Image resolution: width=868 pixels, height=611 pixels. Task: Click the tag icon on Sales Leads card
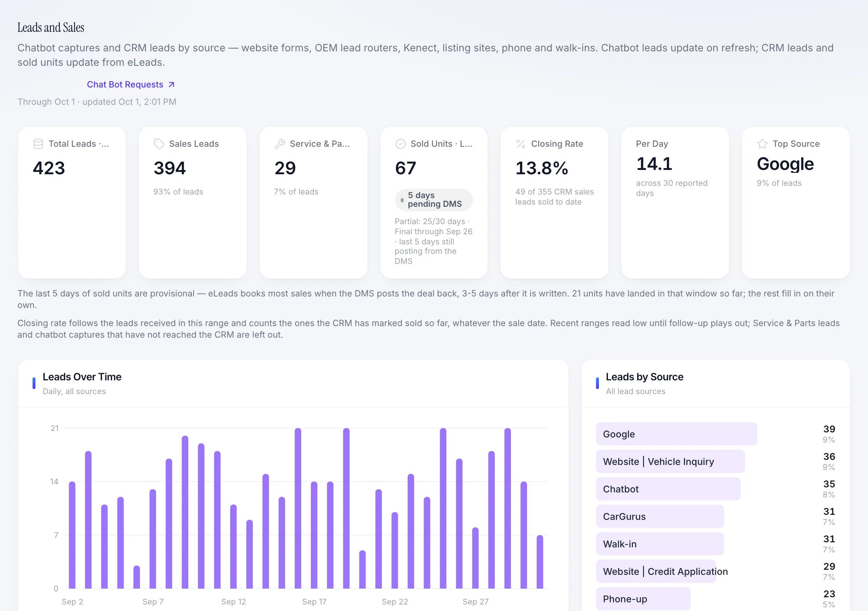click(159, 144)
